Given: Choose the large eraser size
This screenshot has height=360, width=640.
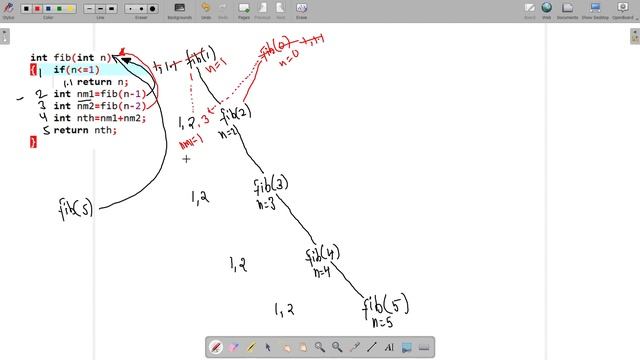Looking at the screenshot, I should coord(152,9).
